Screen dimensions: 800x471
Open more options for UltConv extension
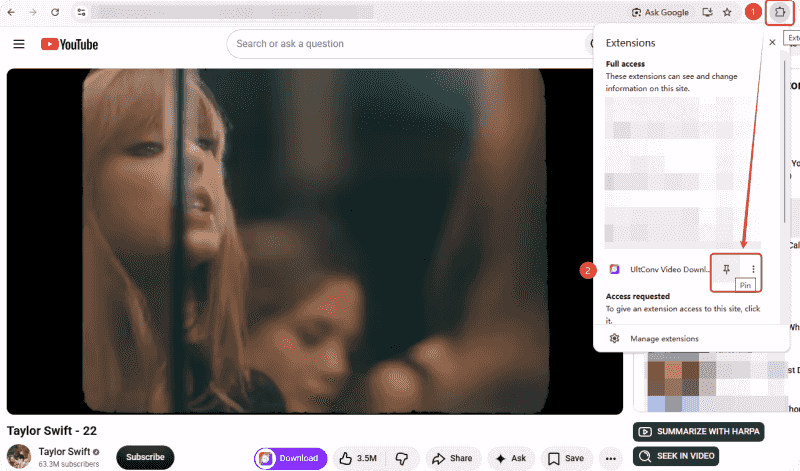[753, 269]
